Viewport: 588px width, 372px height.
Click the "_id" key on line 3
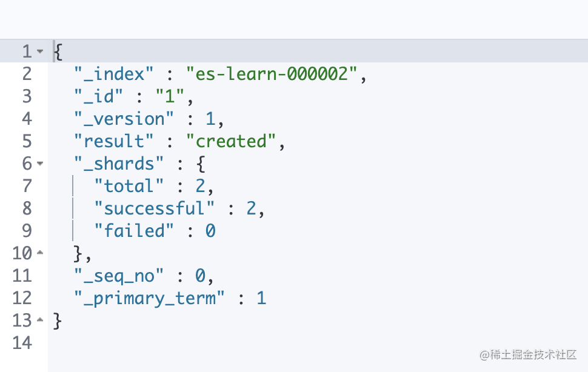[99, 96]
